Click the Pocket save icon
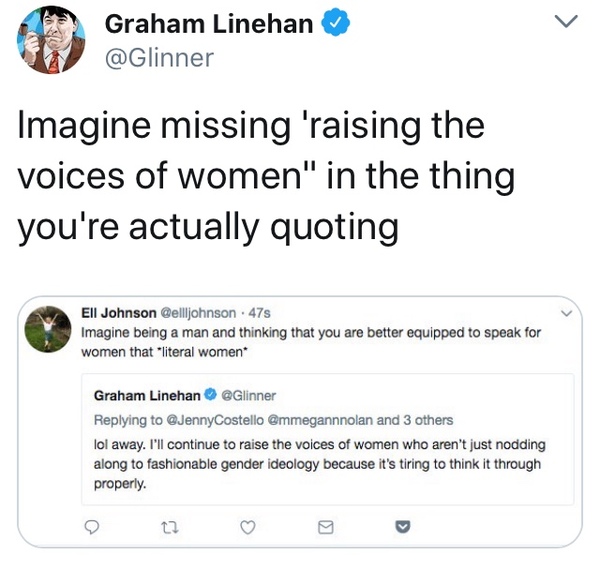Image resolution: width=600 pixels, height=571 pixels. pos(400,525)
